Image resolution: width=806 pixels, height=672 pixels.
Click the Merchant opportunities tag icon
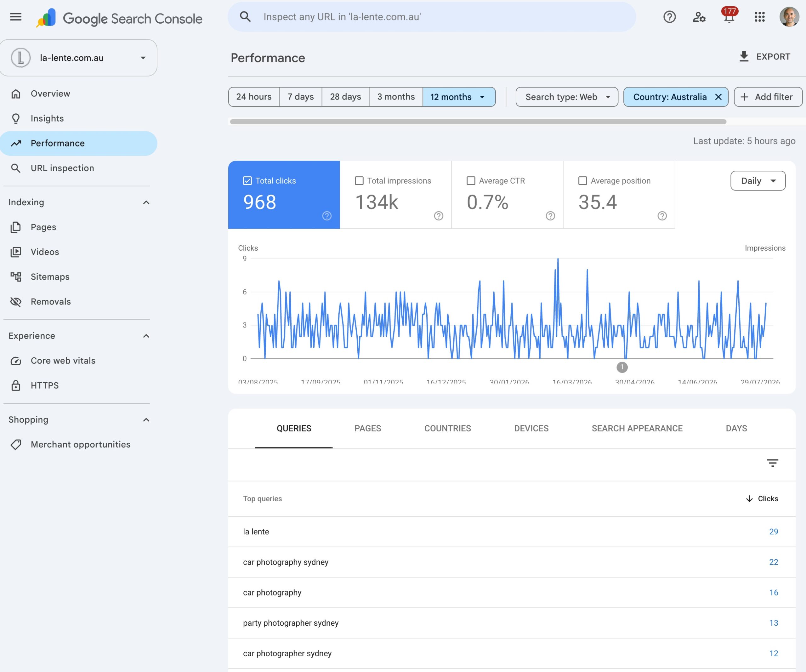[16, 444]
